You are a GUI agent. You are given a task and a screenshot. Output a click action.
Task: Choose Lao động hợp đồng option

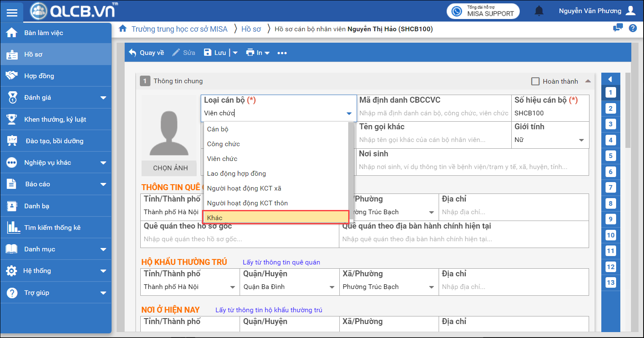point(236,174)
